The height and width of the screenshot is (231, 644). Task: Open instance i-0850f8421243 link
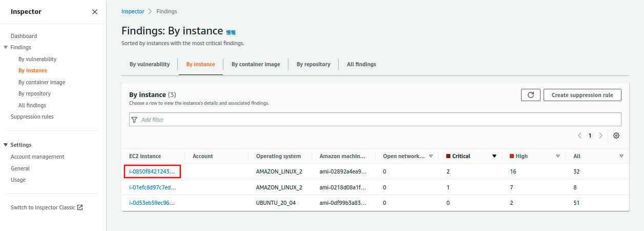click(152, 171)
